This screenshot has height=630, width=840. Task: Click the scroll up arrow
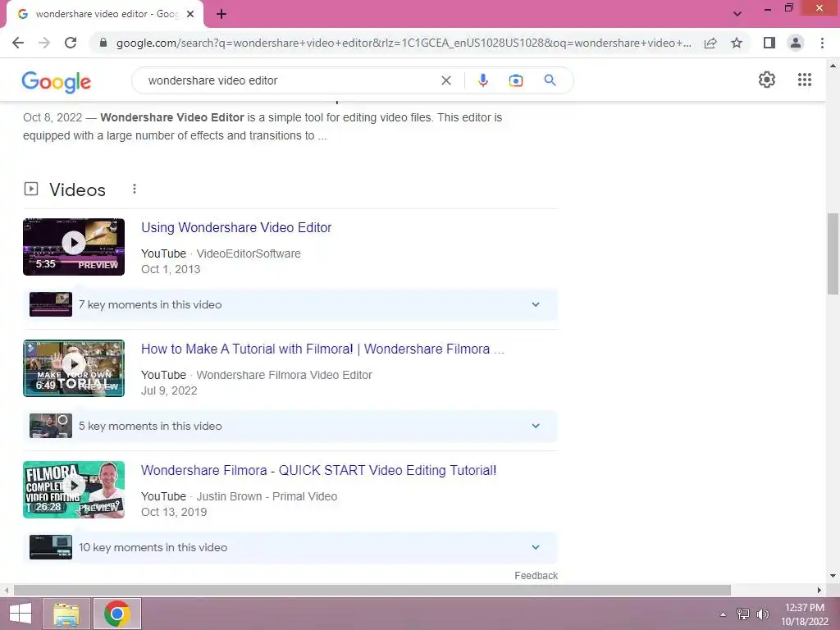pyautogui.click(x=833, y=66)
